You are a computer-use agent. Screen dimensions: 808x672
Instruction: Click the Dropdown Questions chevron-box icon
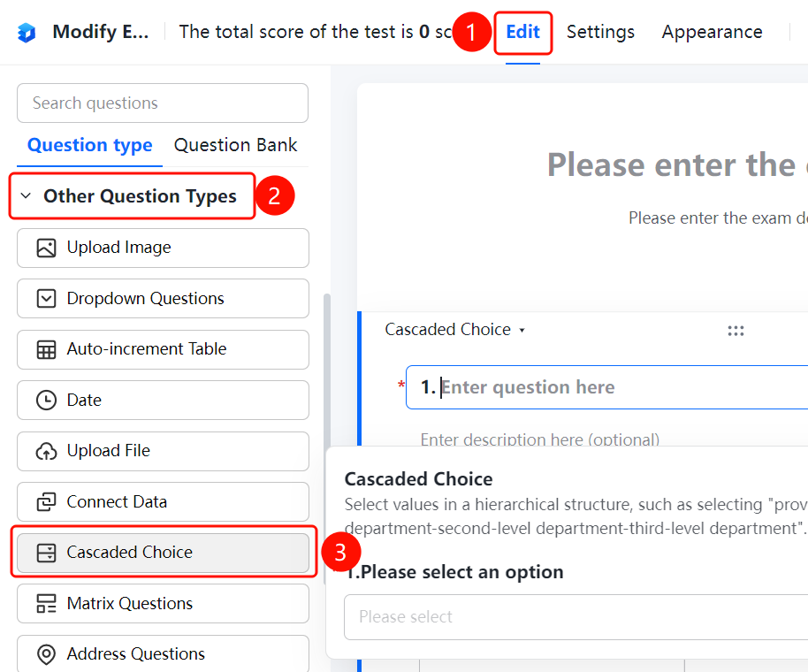(46, 298)
